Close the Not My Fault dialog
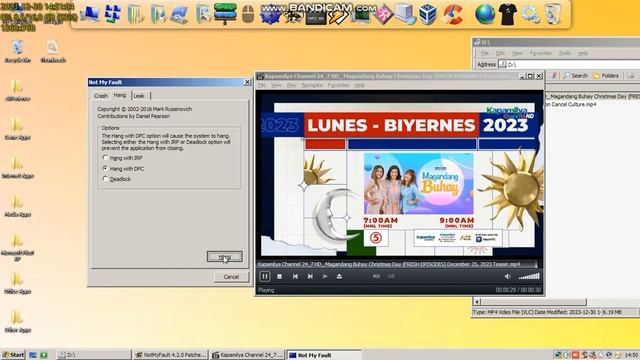Viewport: 640px width, 360px height. [x=247, y=82]
